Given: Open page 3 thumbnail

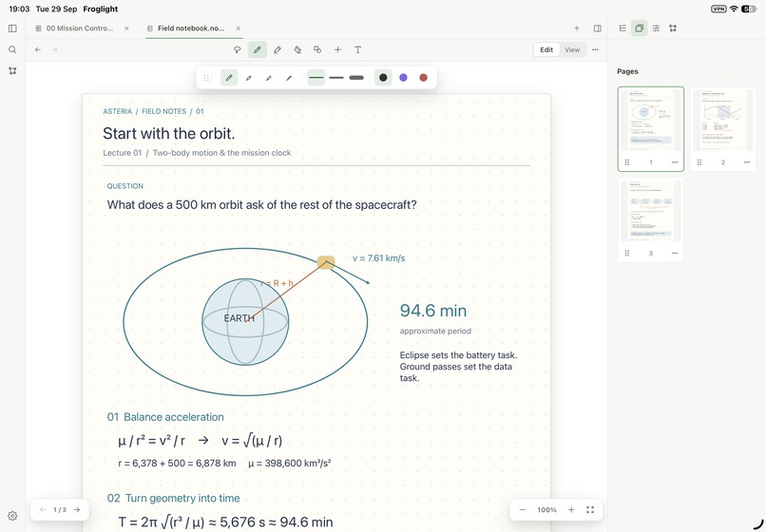Looking at the screenshot, I should tap(651, 212).
